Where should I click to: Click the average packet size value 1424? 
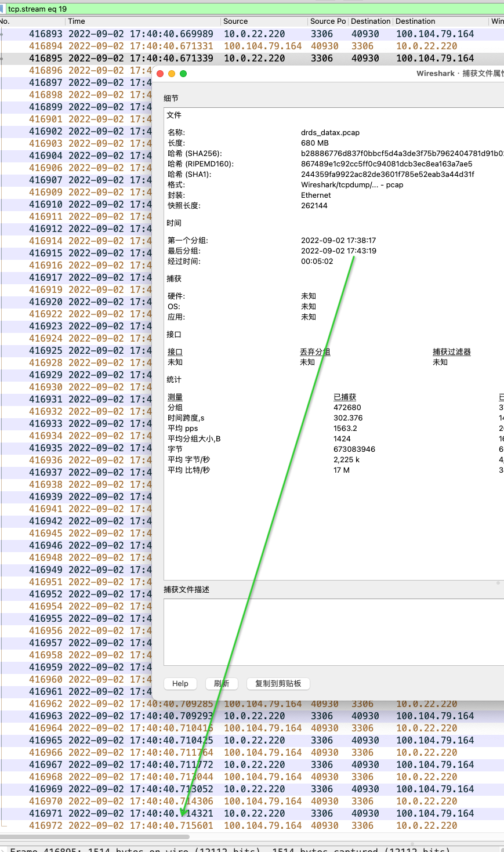[342, 439]
